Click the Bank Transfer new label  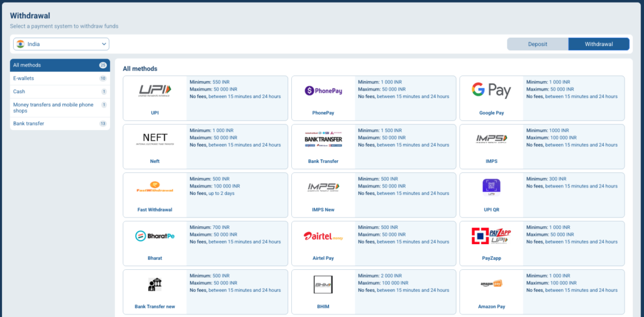pyautogui.click(x=155, y=307)
